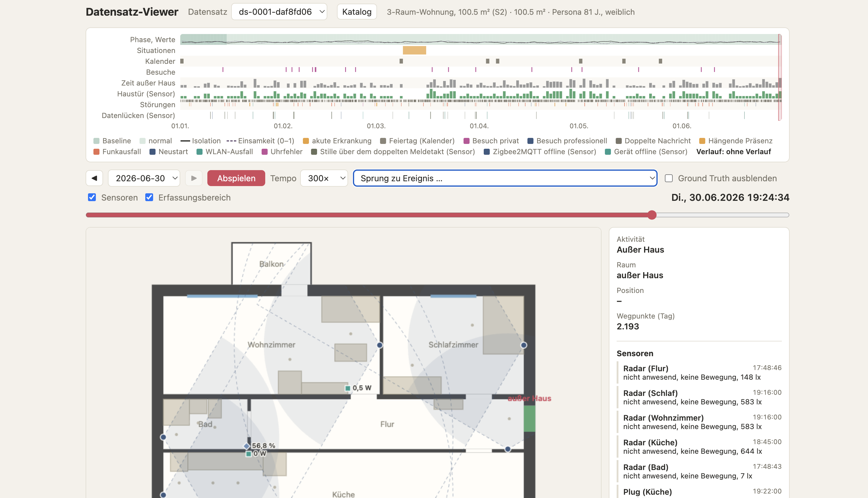This screenshot has width=868, height=498.
Task: Click the akute Erkrankung legend swatch
Action: pyautogui.click(x=306, y=141)
